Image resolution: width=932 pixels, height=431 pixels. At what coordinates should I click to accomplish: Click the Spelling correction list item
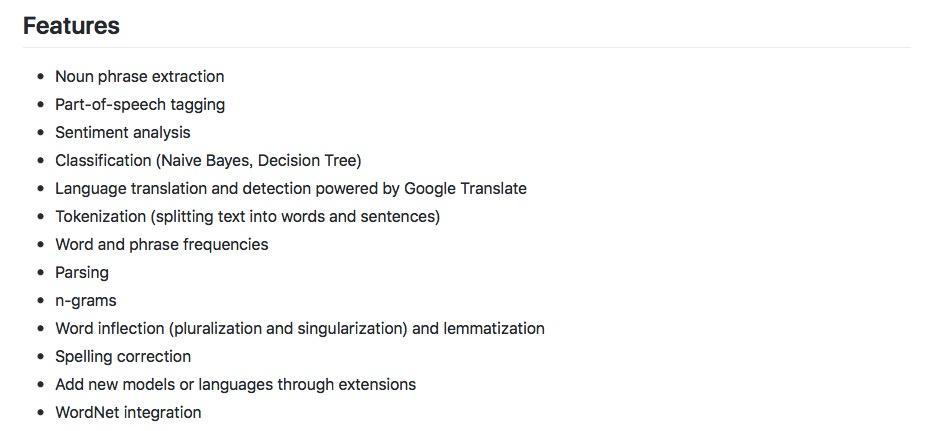122,356
